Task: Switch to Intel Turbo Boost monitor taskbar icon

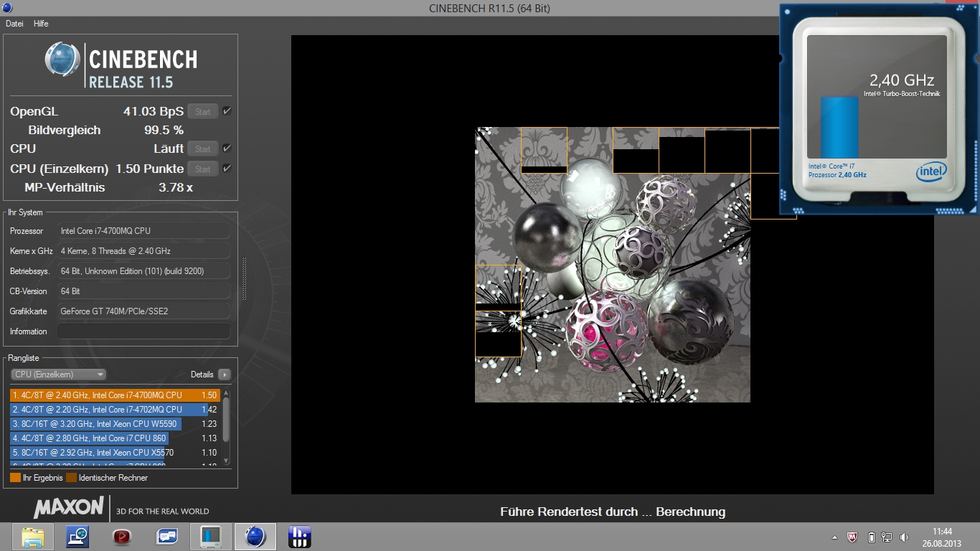Action: 210,537
